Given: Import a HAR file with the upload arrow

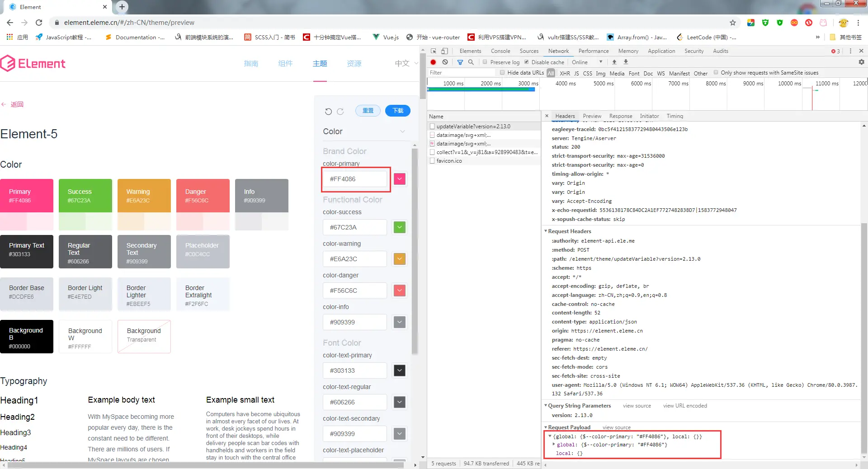Looking at the screenshot, I should tap(614, 62).
